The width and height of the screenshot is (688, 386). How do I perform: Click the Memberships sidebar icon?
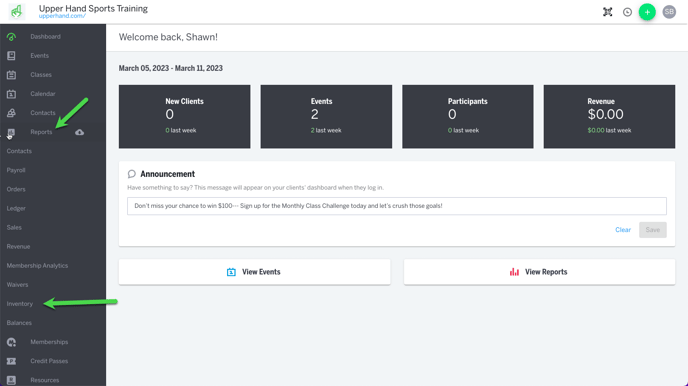coord(11,342)
